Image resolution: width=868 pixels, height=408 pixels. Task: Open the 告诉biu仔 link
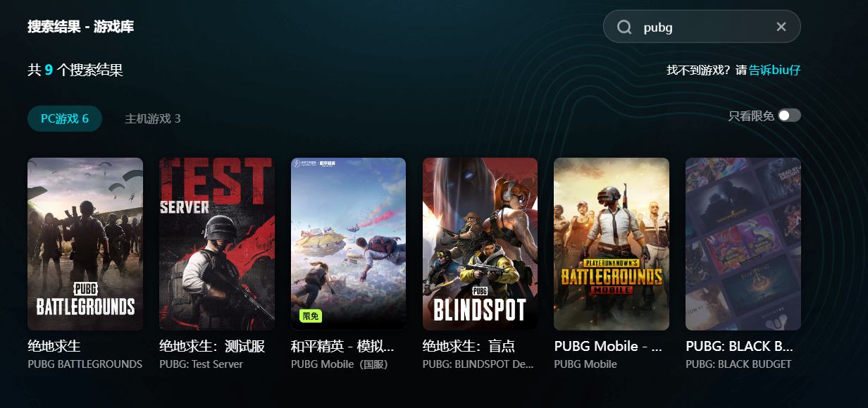tap(775, 70)
